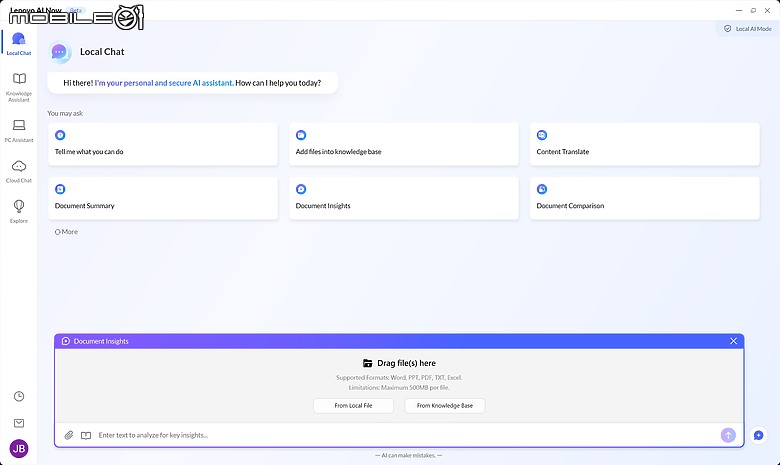Click the 'AI can make mistakes.' text
Screen dimensions: 780x465
408,455
